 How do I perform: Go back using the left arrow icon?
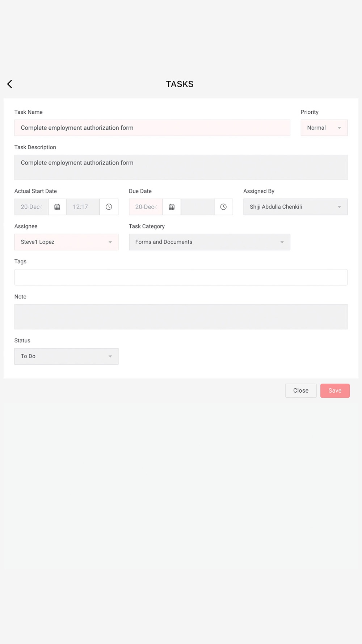point(10,84)
